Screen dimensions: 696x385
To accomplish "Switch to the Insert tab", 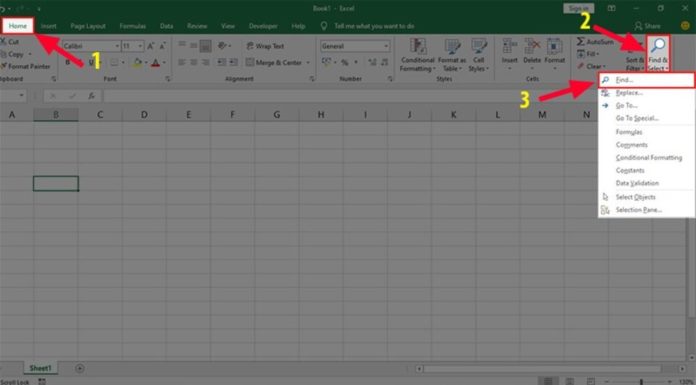I will coord(48,26).
